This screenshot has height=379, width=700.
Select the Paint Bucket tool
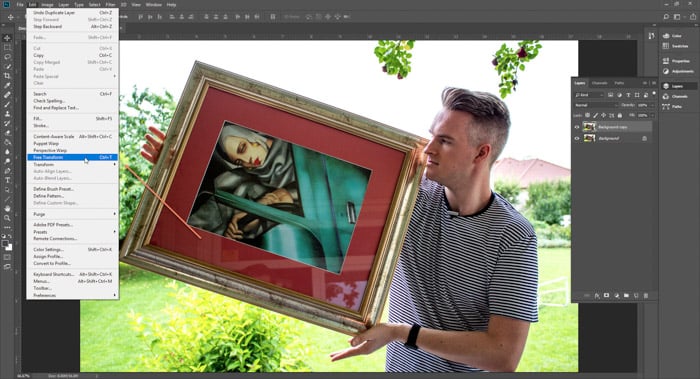pyautogui.click(x=7, y=142)
